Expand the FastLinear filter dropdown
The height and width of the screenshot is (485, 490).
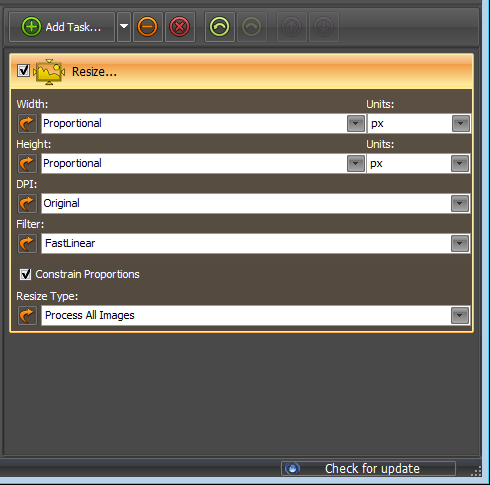pos(460,244)
